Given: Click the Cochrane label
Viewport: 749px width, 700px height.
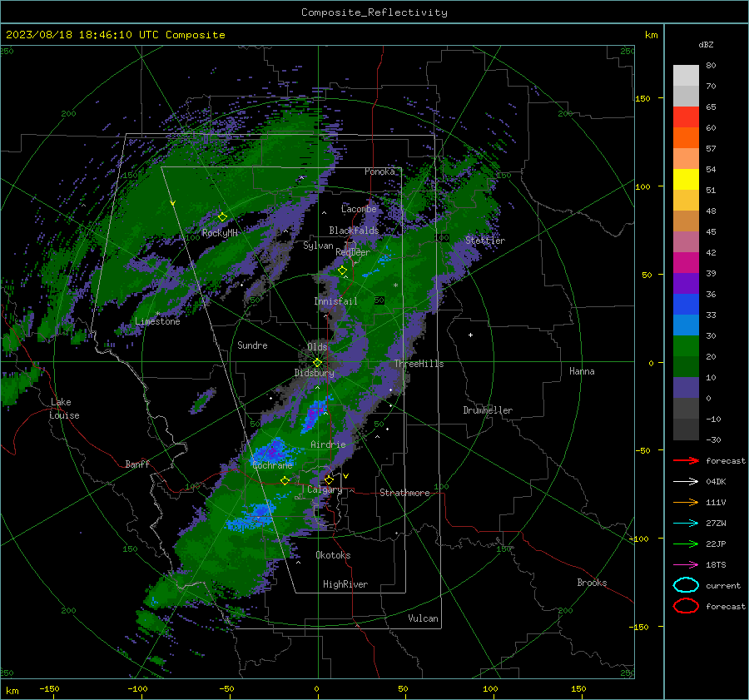Looking at the screenshot, I should (x=272, y=465).
